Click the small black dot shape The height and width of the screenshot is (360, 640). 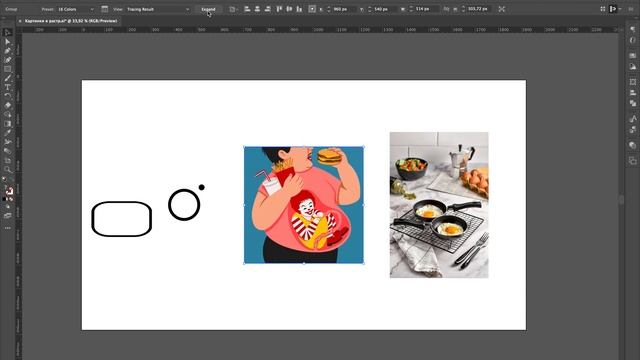[202, 187]
